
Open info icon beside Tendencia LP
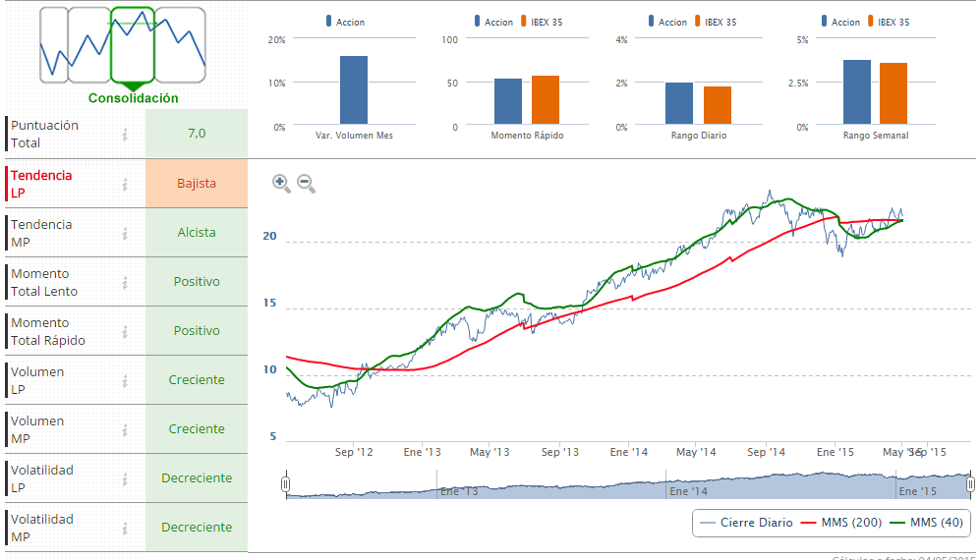[x=125, y=184]
